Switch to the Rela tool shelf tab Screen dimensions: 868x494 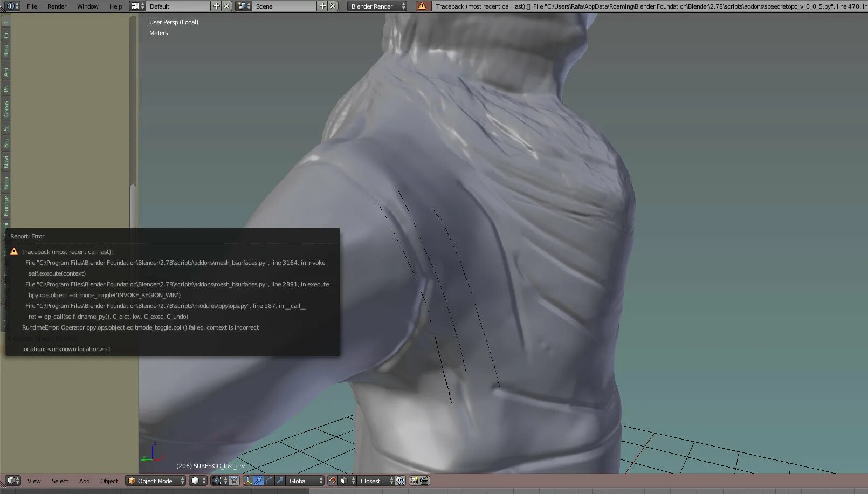(x=6, y=50)
